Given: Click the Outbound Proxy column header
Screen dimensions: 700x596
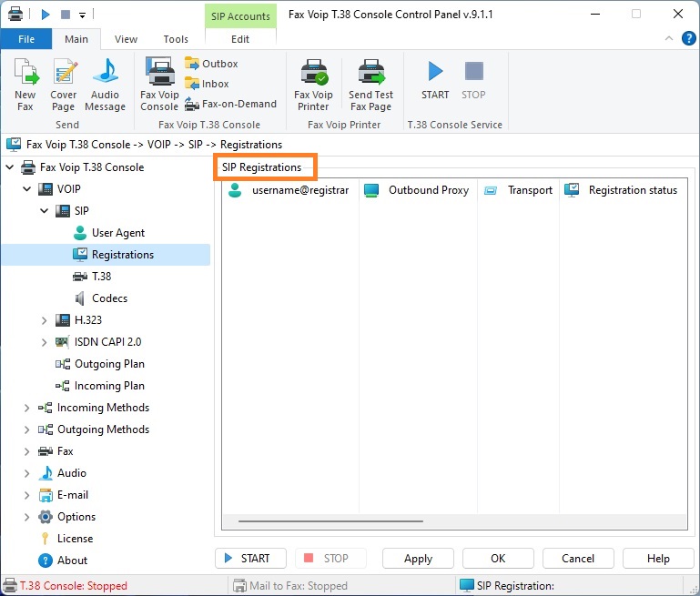Looking at the screenshot, I should [419, 190].
